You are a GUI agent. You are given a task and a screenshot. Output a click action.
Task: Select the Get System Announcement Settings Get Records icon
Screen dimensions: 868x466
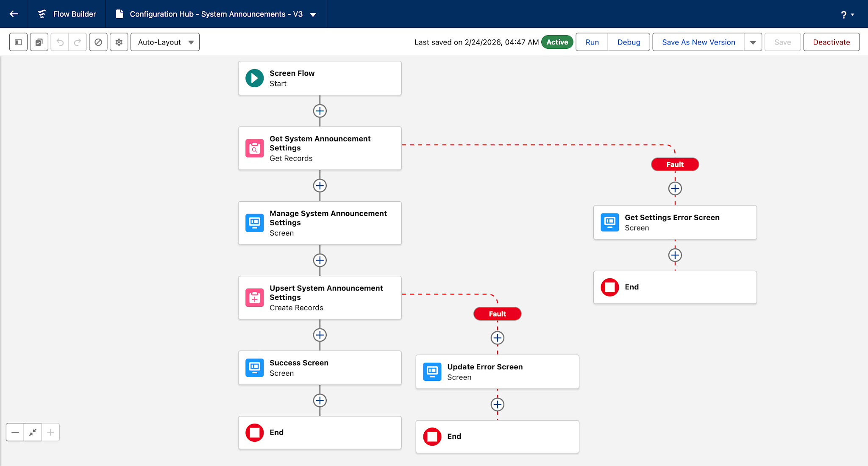pos(254,148)
